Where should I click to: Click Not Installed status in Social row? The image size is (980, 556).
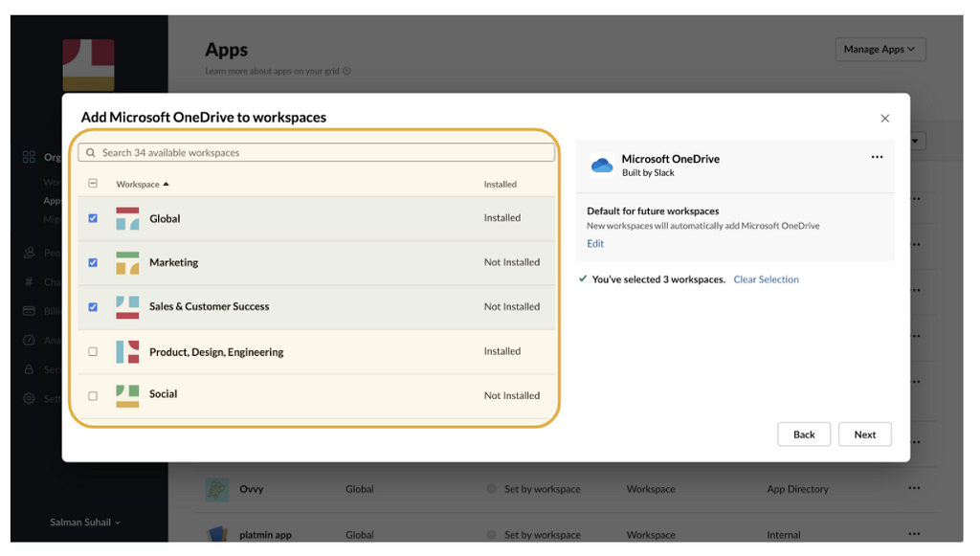[x=512, y=395]
